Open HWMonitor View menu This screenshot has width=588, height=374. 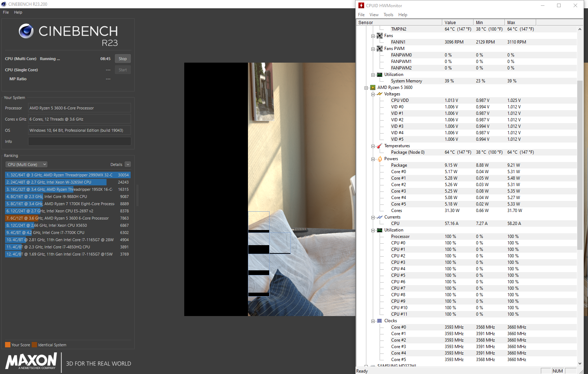[x=374, y=15]
